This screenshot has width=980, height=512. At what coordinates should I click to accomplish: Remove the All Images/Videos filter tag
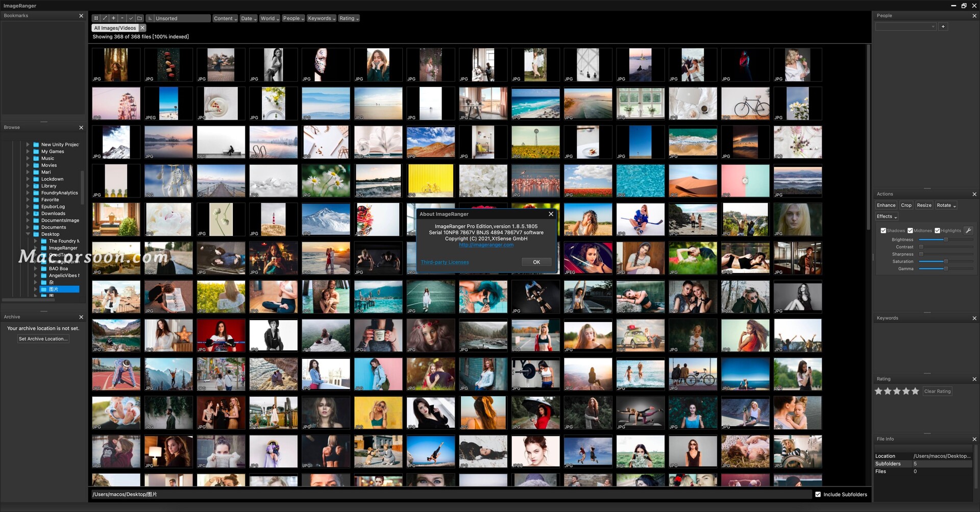(142, 28)
